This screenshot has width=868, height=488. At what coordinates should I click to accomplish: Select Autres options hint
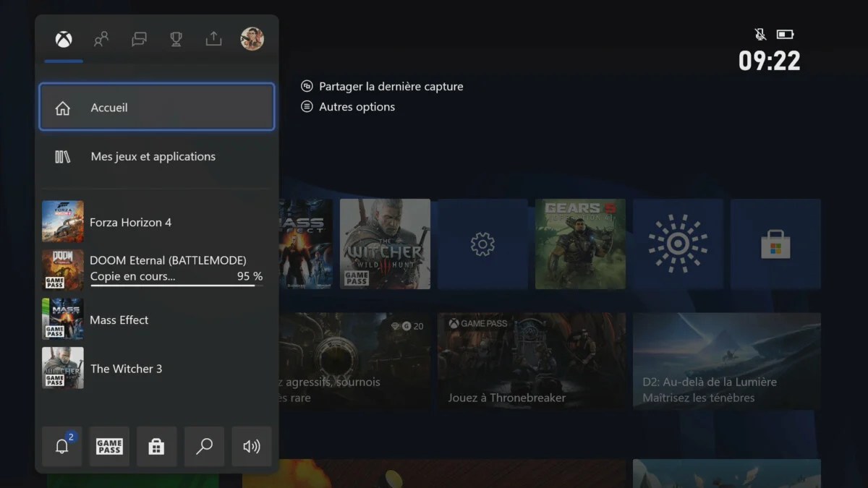tap(357, 106)
